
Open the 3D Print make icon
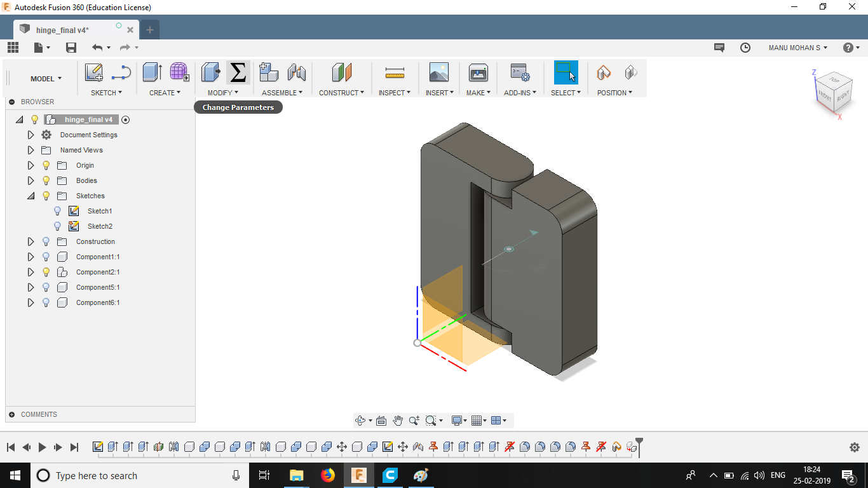pyautogui.click(x=478, y=72)
